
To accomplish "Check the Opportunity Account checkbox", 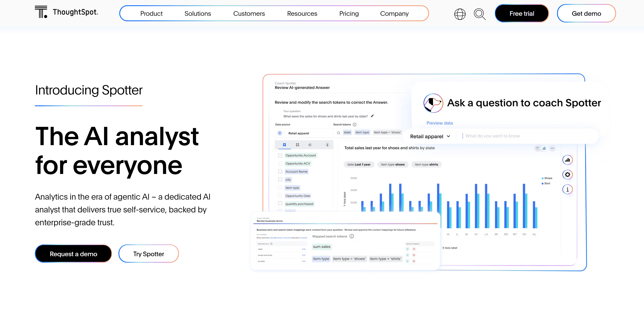I will 280,155.
